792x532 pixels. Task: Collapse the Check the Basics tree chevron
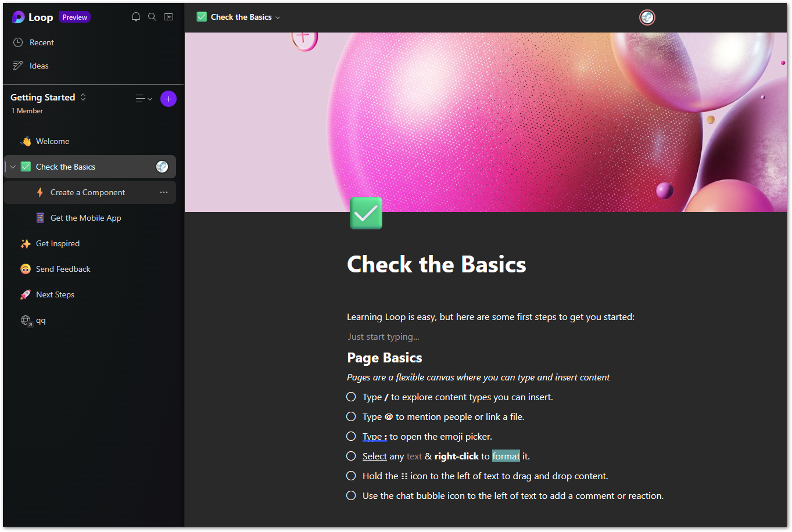click(13, 167)
